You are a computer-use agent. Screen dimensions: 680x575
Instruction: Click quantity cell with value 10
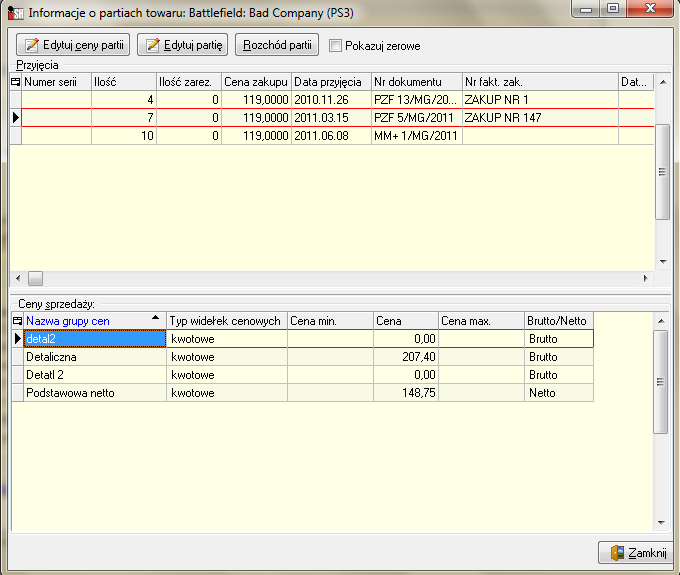tap(124, 136)
